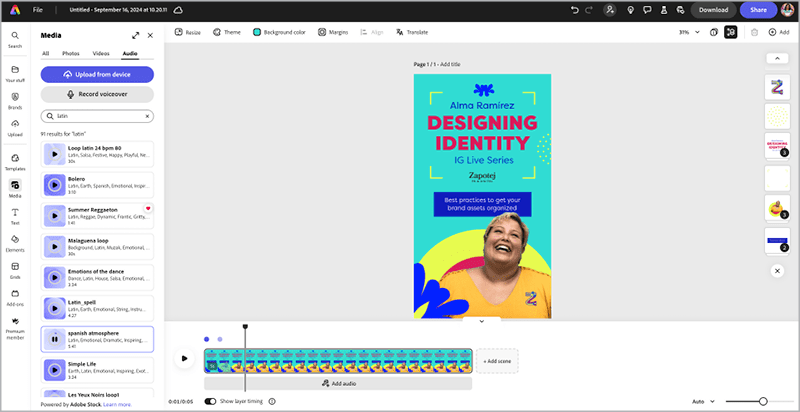The image size is (800, 412).
Task: Open Templates from the sidebar
Action: 15,162
